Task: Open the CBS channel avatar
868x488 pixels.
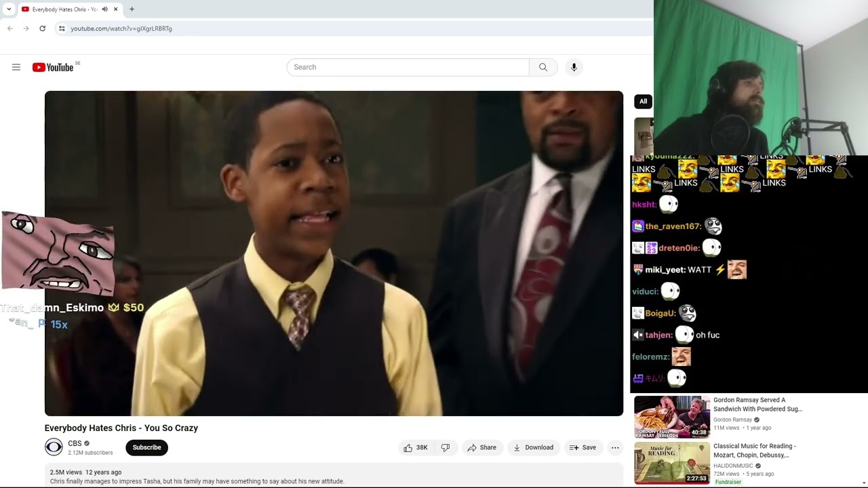Action: click(54, 447)
